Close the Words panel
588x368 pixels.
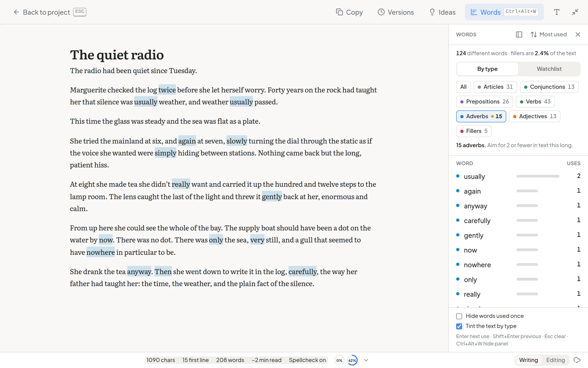578,34
